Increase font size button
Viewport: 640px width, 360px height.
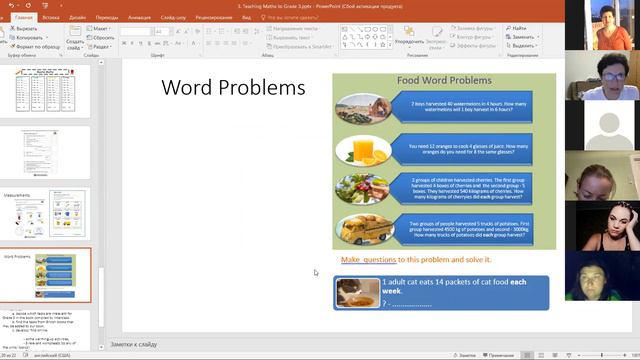pos(178,31)
